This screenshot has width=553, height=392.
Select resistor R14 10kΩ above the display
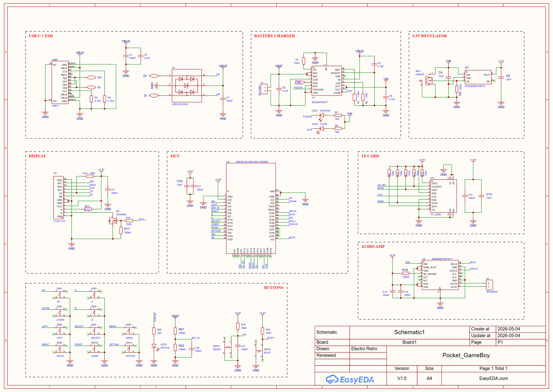click(x=89, y=177)
